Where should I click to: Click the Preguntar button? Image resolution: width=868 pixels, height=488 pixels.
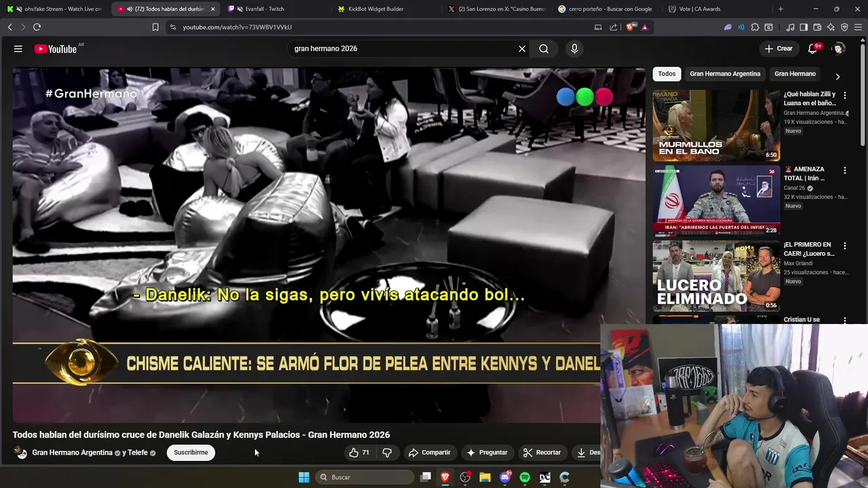(x=487, y=453)
